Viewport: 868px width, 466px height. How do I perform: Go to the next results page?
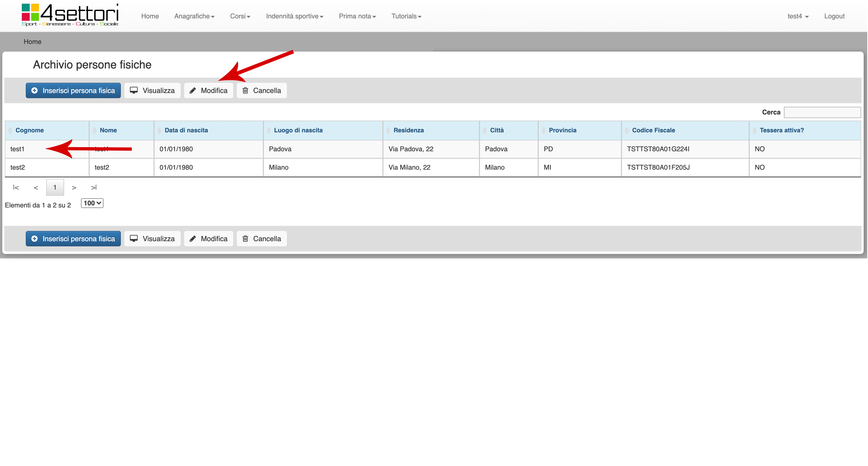(x=74, y=188)
